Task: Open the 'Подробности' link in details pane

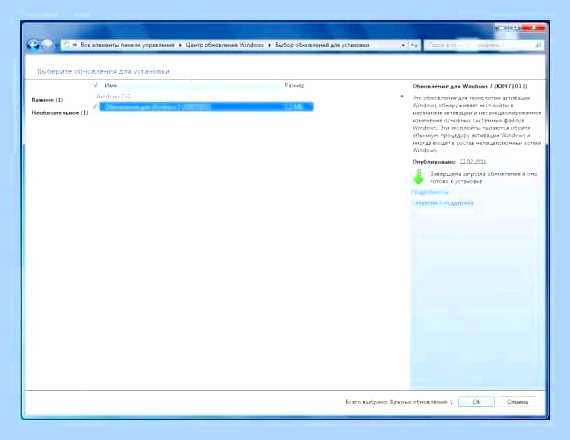Action: [x=430, y=192]
